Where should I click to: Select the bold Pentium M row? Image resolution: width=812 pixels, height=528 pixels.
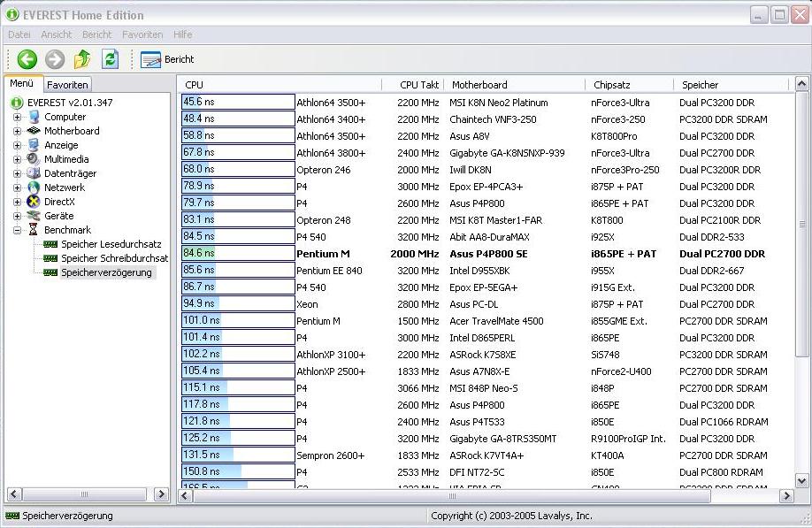486,254
